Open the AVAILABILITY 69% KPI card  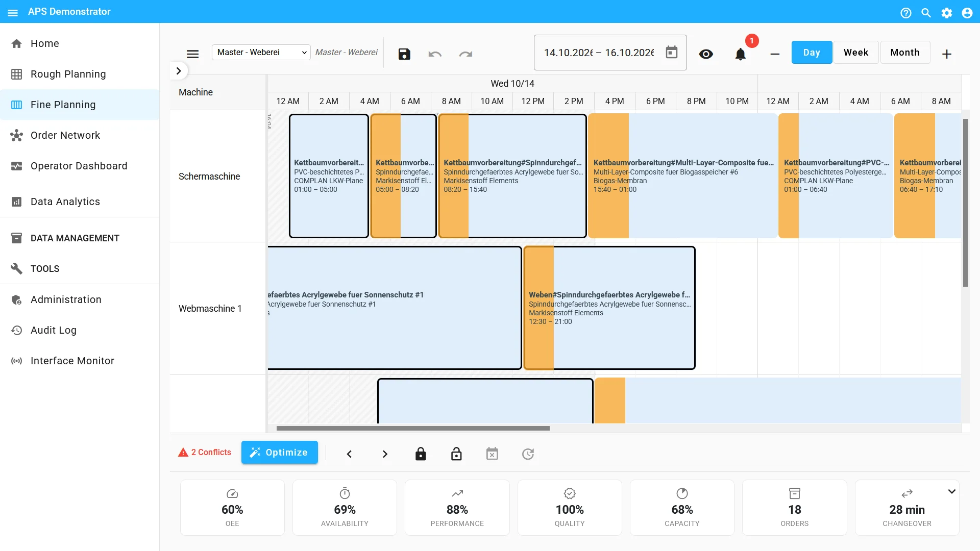coord(345,508)
